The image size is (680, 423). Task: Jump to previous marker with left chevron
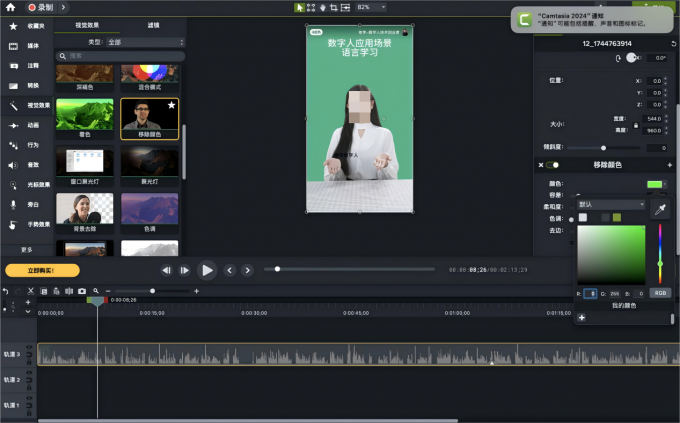(x=229, y=270)
